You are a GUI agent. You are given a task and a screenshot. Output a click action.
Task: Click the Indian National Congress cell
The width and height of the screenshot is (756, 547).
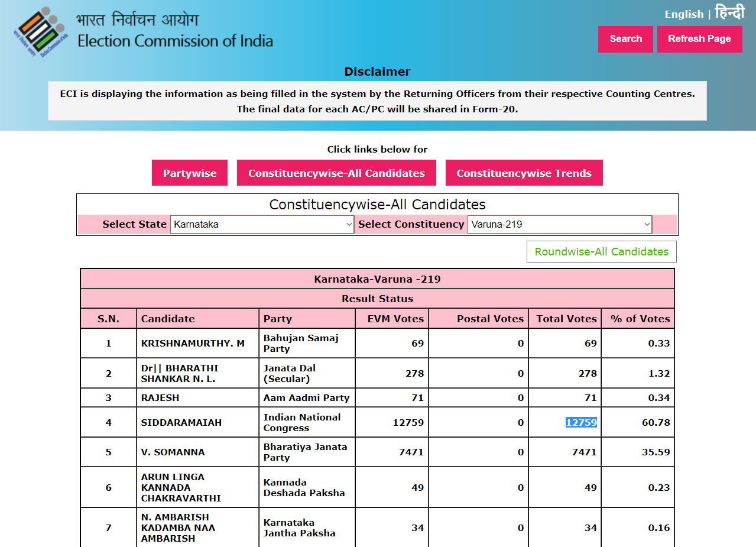[307, 423]
